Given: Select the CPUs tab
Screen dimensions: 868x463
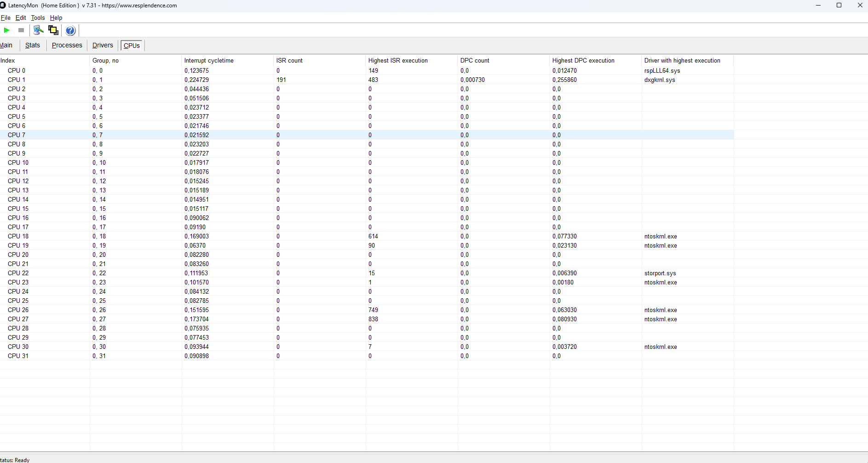Looking at the screenshot, I should click(132, 46).
